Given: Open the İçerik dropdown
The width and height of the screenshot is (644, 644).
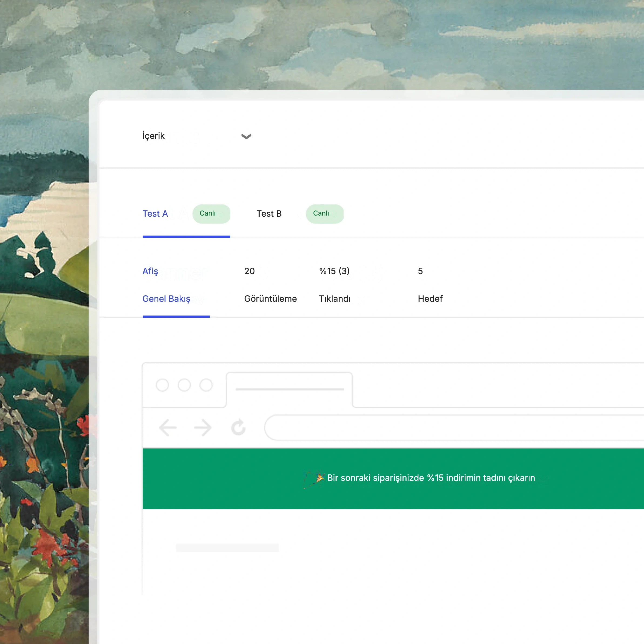Looking at the screenshot, I should [197, 136].
